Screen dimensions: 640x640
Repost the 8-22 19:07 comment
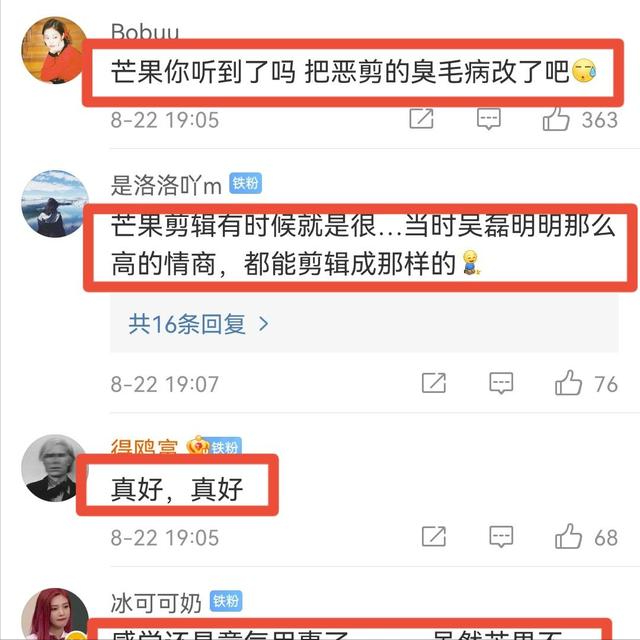pos(434,383)
